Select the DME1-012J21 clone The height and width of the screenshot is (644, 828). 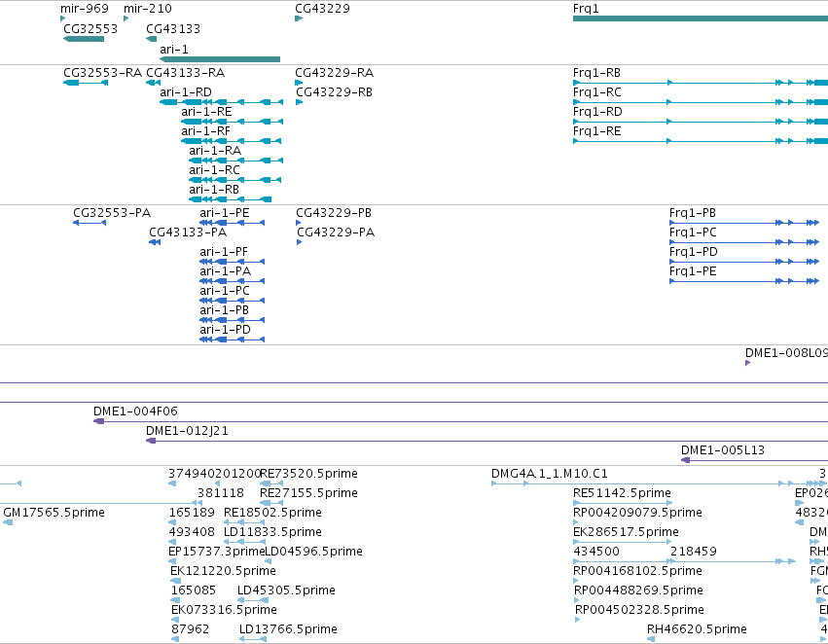pos(486,441)
